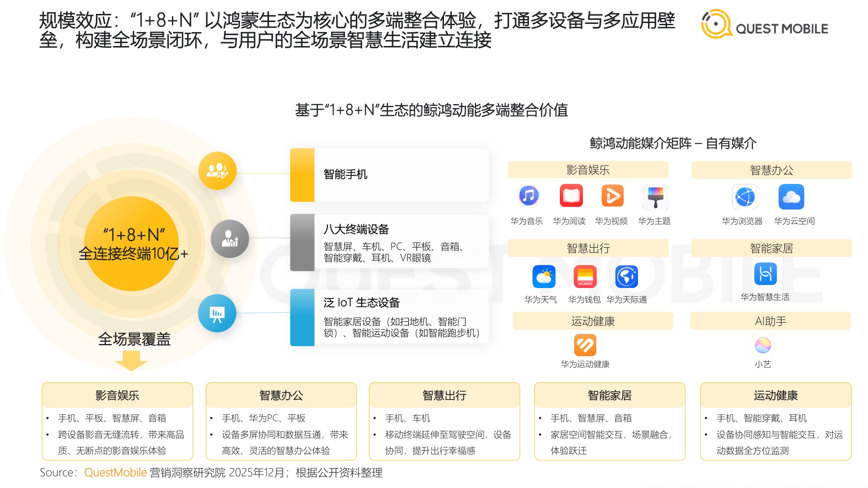This screenshot has height=488, width=868.
Task: Click the 华为智慧生活 icon under 智能家居
Action: pos(765,275)
